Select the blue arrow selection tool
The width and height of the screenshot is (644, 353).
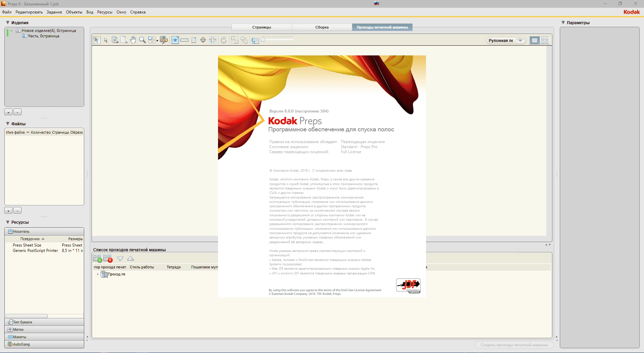tap(96, 40)
